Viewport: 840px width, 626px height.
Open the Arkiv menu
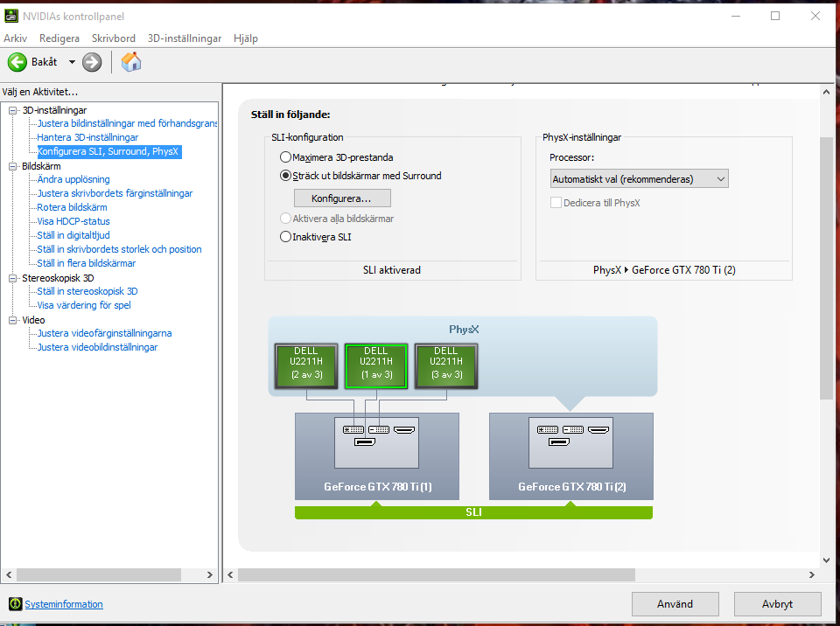15,38
